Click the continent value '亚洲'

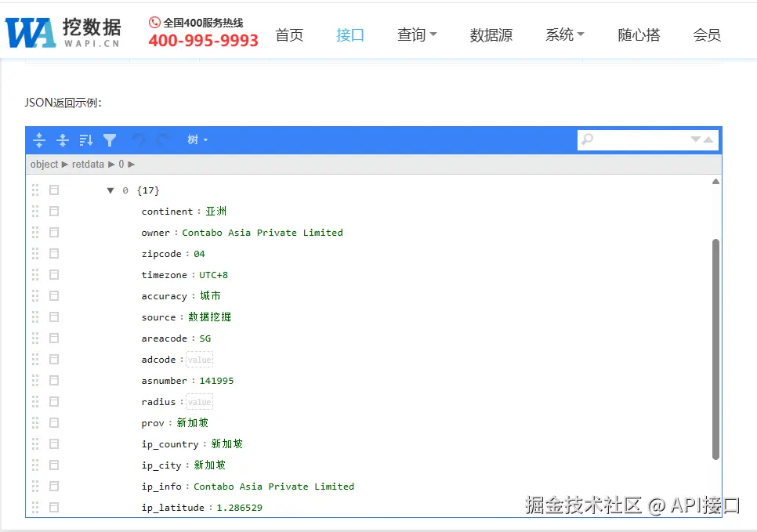(216, 212)
